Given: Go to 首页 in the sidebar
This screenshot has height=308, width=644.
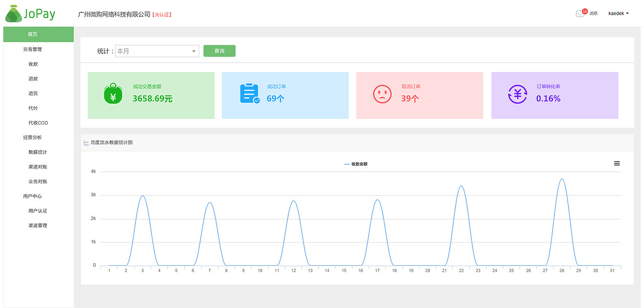Looking at the screenshot, I should point(39,34).
